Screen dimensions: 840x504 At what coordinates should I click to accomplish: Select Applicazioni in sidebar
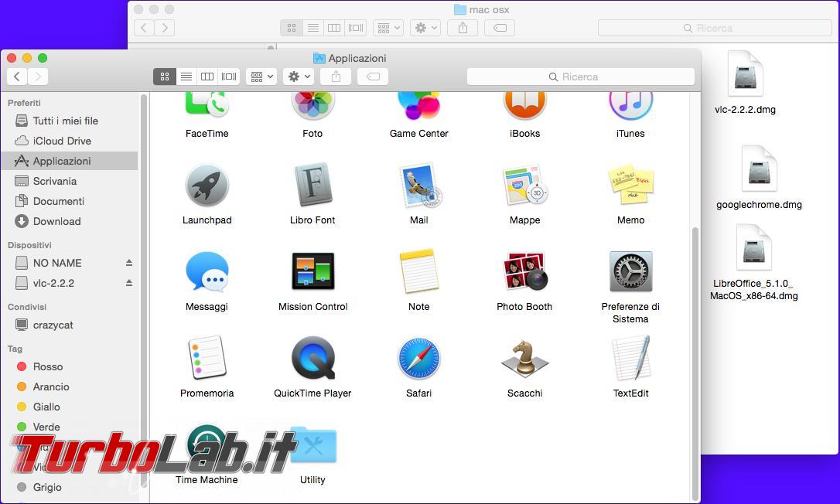pos(70,161)
